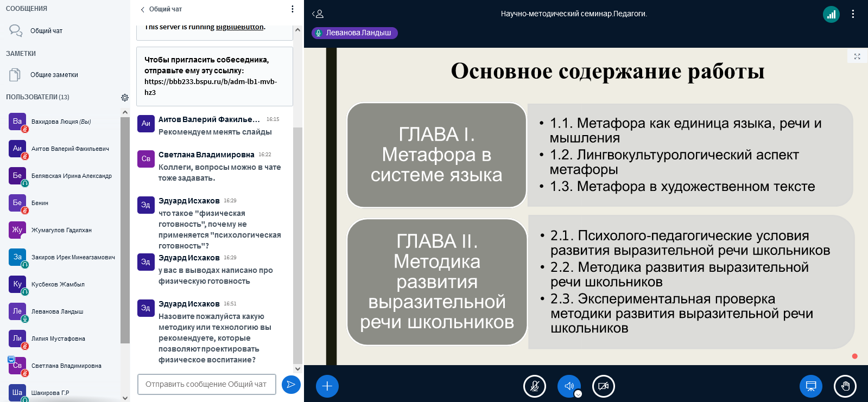The image size is (868, 402).
Task: Expand the audio device dropdown arrow
Action: tap(578, 394)
